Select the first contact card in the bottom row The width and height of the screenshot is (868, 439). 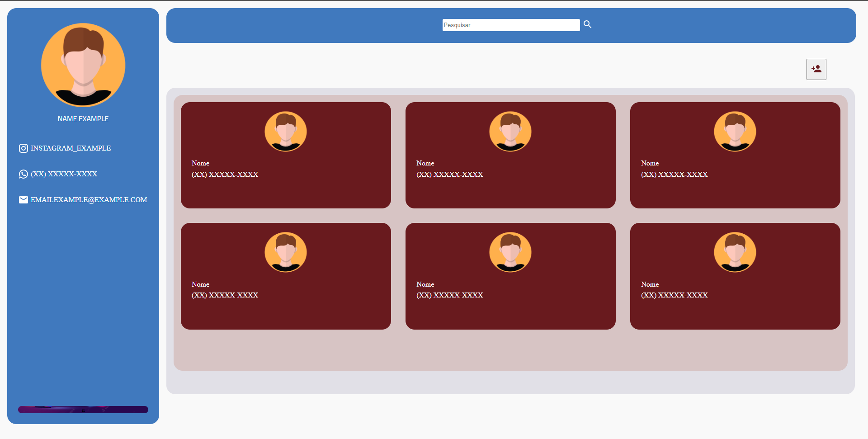pos(285,276)
